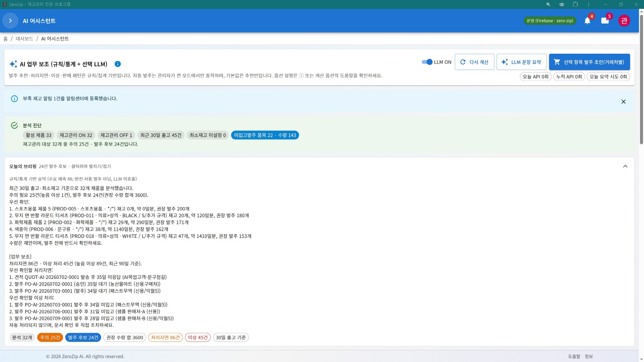The width and height of the screenshot is (644, 362).
Task: Click the 정보 footer link
Action: [x=589, y=356]
